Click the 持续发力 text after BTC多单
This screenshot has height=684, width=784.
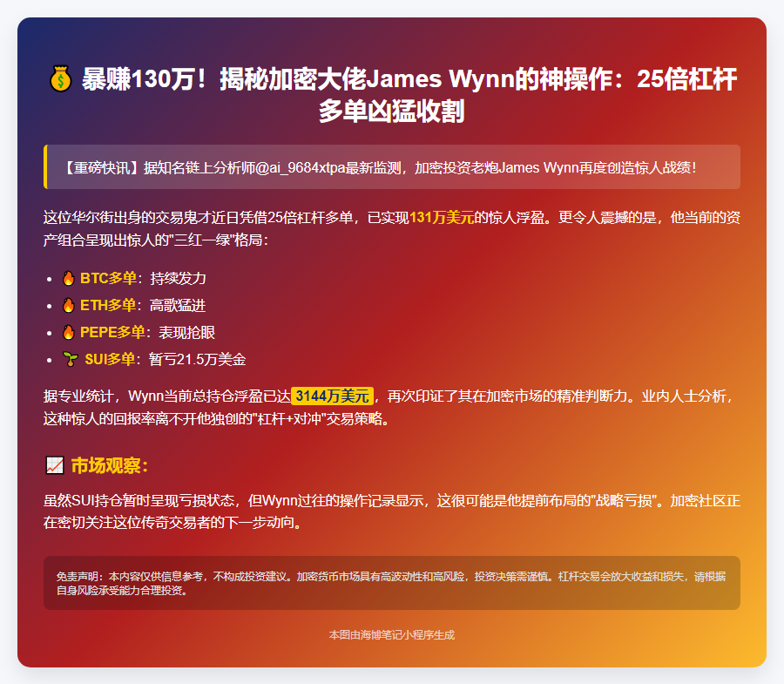tap(178, 278)
